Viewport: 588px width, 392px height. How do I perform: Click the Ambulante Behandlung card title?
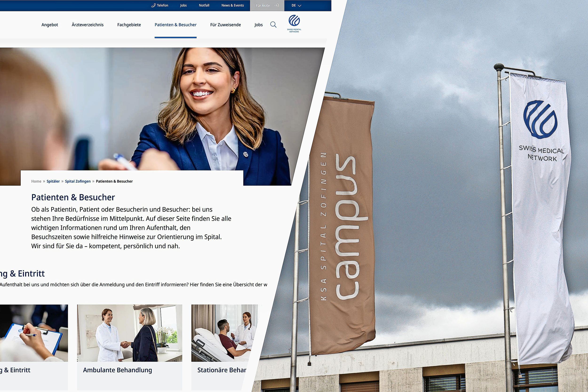117,370
